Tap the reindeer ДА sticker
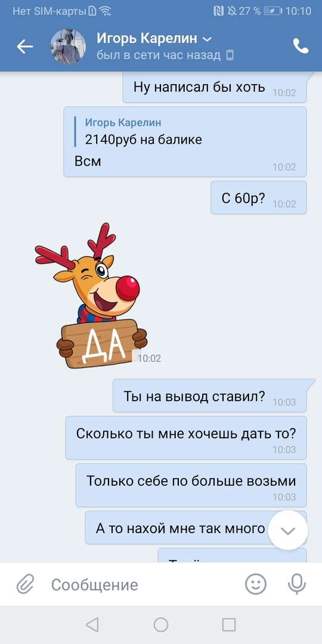Image resolution: width=322 pixels, height=644 pixels. pos(92,296)
